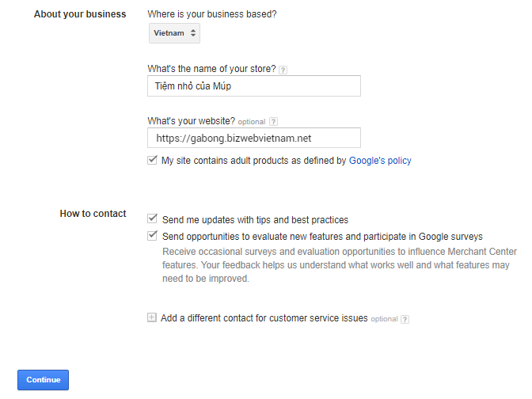Screen dimensions: 532x399
Task: Open Google's policy link
Action: (380, 161)
